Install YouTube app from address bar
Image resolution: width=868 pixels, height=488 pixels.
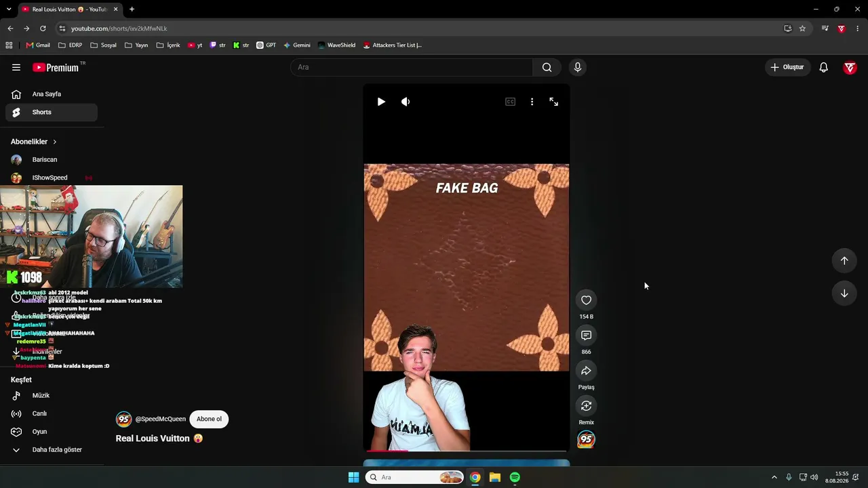[x=787, y=28]
